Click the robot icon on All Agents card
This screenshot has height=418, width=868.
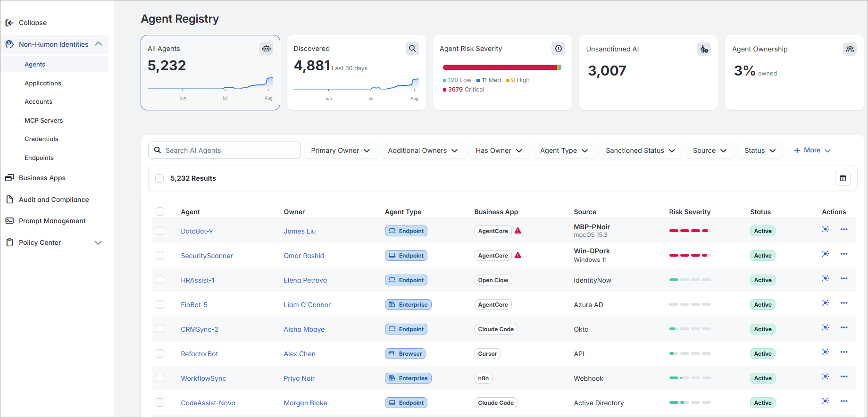click(267, 49)
